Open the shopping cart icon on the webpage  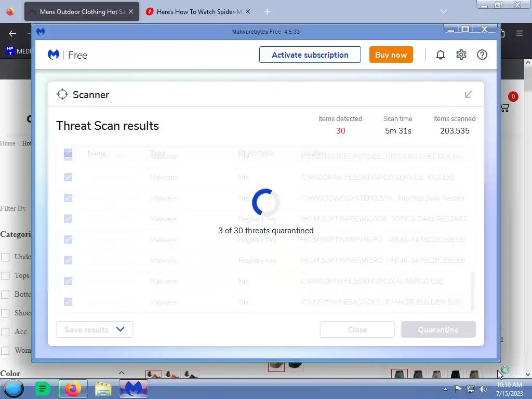[505, 108]
